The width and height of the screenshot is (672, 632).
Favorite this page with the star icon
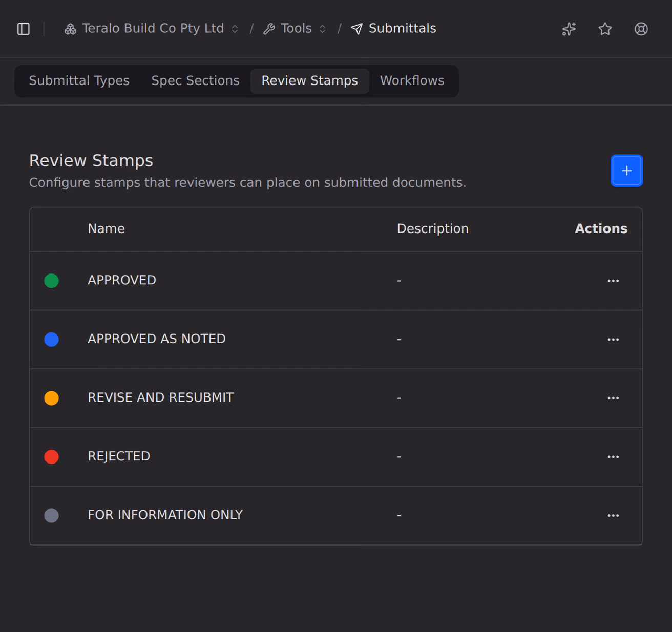click(605, 29)
